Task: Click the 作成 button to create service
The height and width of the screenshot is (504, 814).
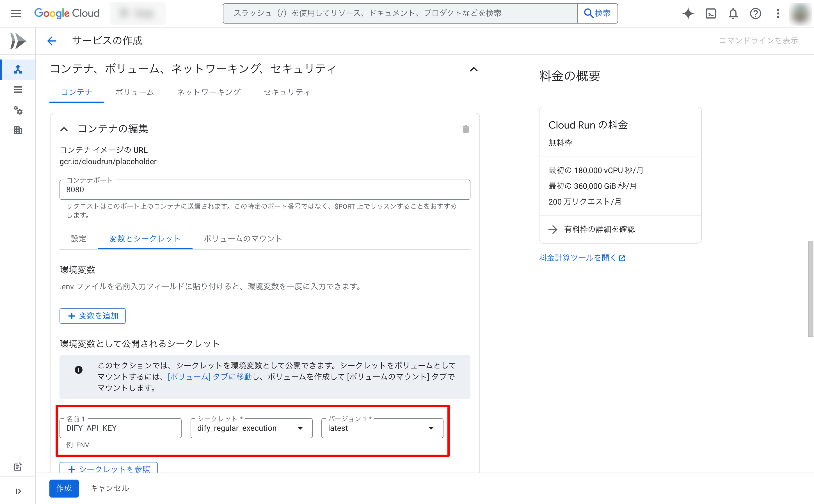Action: (64, 488)
